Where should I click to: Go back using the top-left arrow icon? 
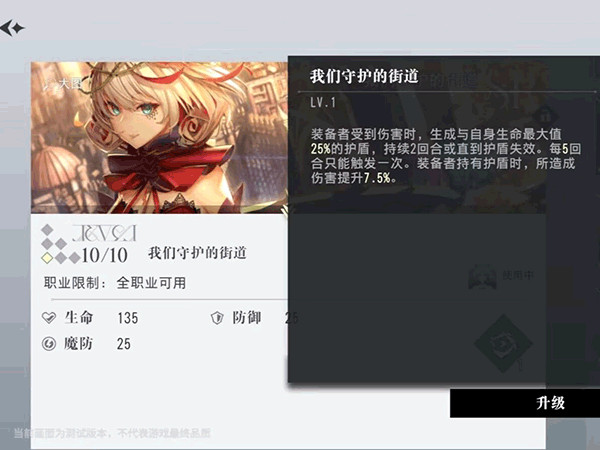[x=12, y=28]
